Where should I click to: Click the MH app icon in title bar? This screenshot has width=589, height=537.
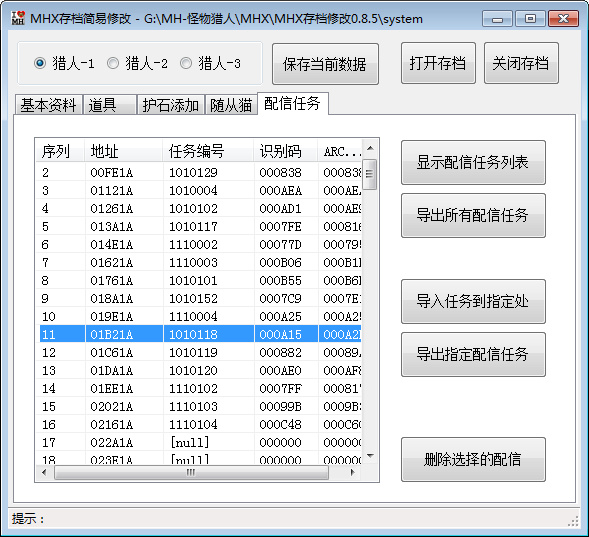[x=18, y=18]
